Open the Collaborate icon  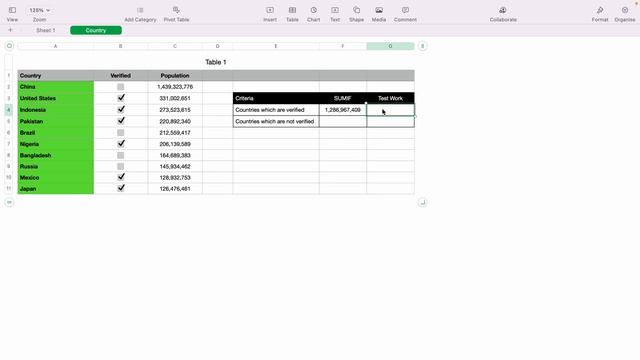click(x=503, y=10)
